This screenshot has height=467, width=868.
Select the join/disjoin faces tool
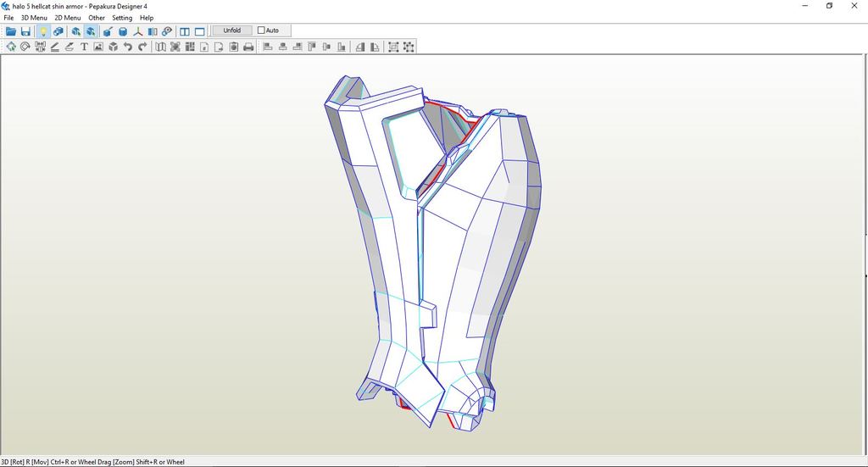click(x=40, y=47)
